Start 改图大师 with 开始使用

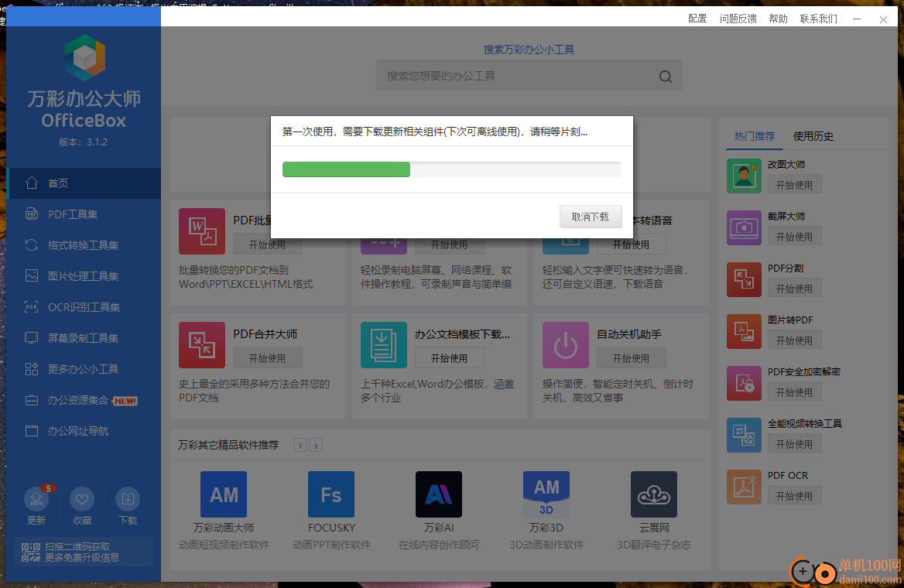[x=794, y=185]
